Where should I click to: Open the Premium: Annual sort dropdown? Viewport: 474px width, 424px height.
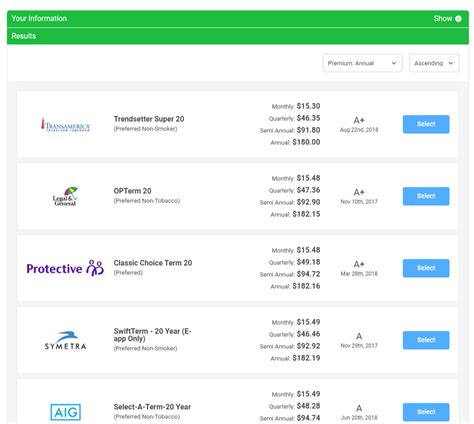click(x=362, y=63)
